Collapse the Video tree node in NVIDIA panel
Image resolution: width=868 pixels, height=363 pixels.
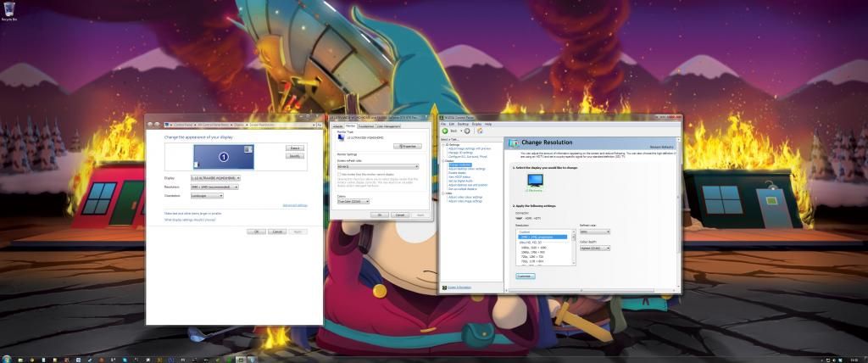pos(442,193)
